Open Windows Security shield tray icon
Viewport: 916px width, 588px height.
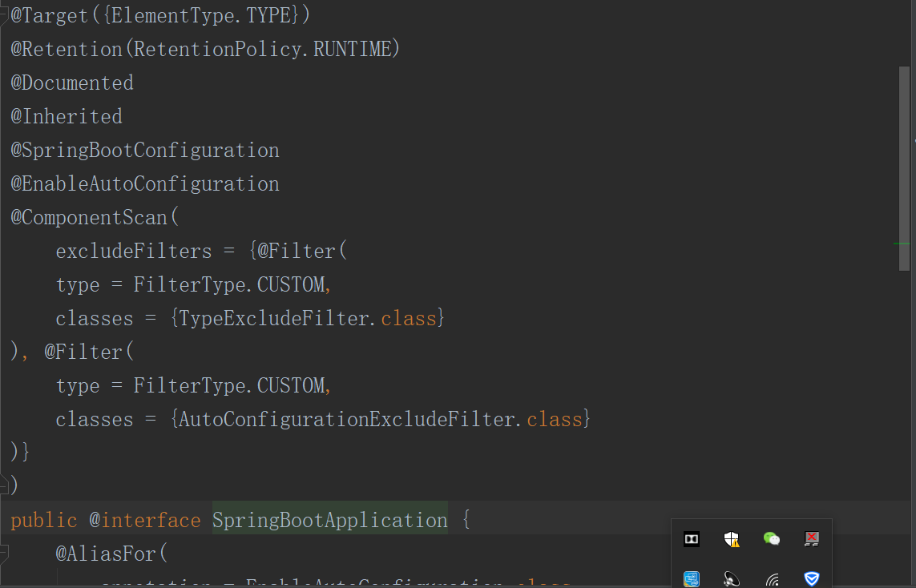[732, 539]
